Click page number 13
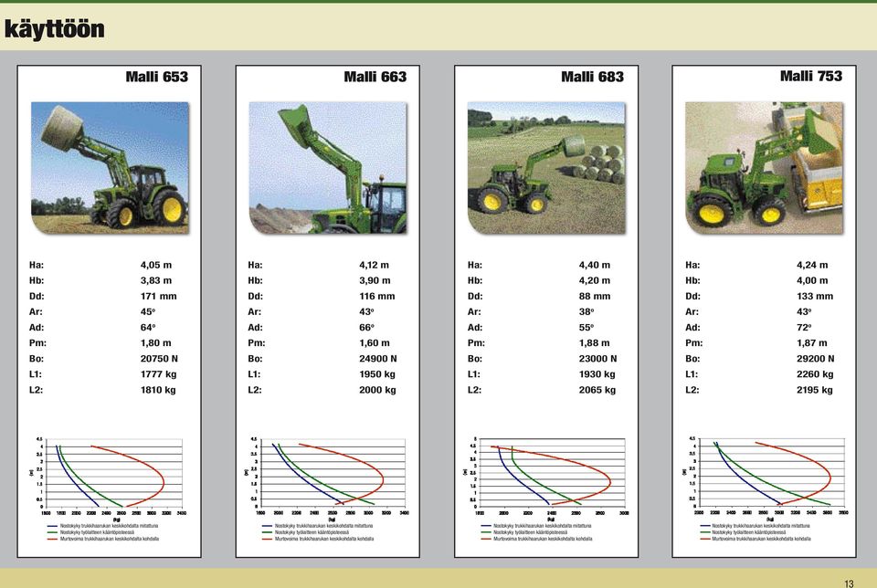This screenshot has width=877, height=588. [x=849, y=583]
